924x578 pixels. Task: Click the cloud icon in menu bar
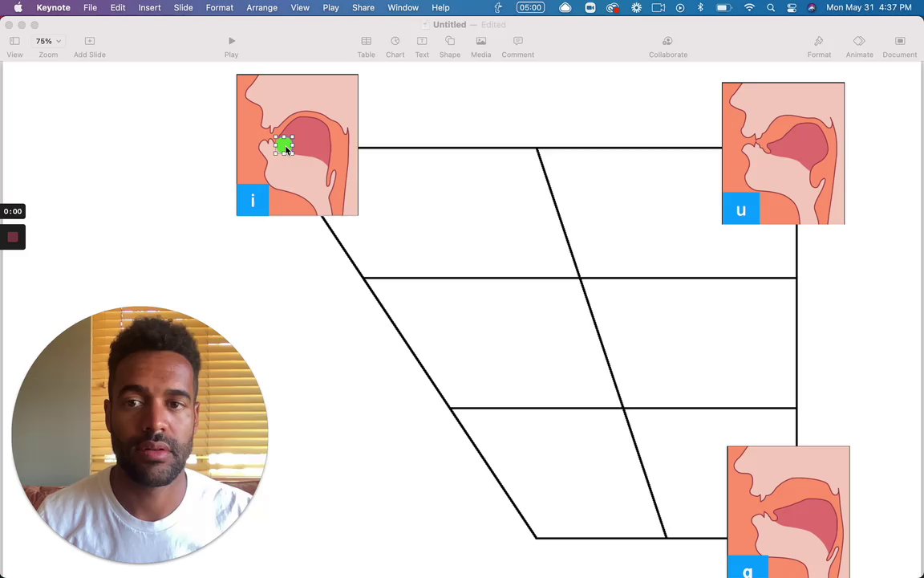tap(565, 8)
